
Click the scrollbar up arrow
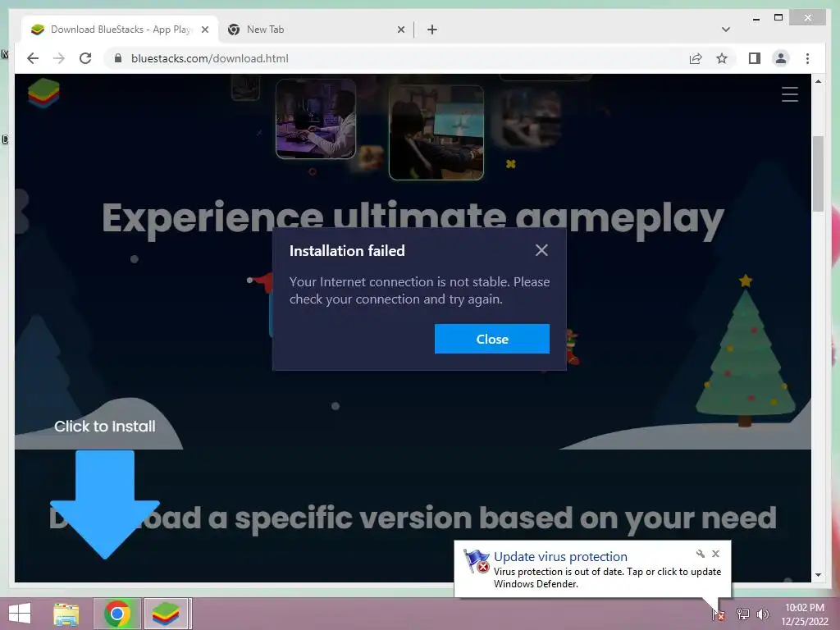(818, 81)
